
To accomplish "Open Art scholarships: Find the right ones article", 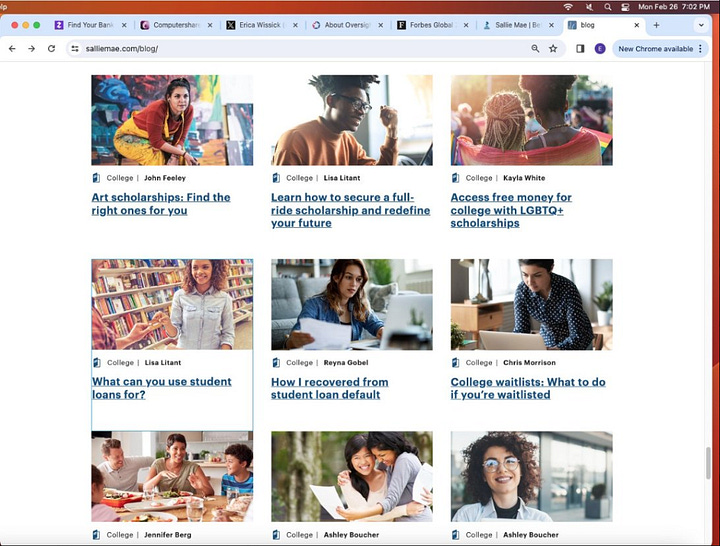I will 161,203.
